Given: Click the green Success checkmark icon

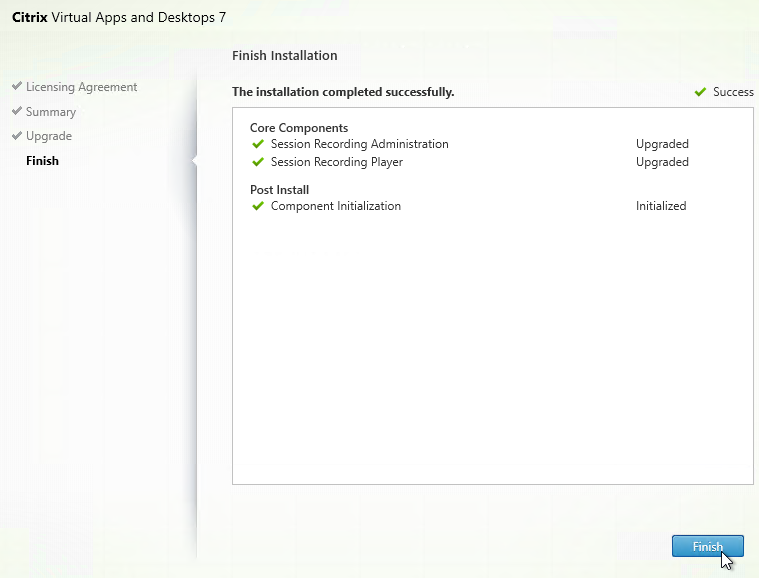Looking at the screenshot, I should (700, 92).
